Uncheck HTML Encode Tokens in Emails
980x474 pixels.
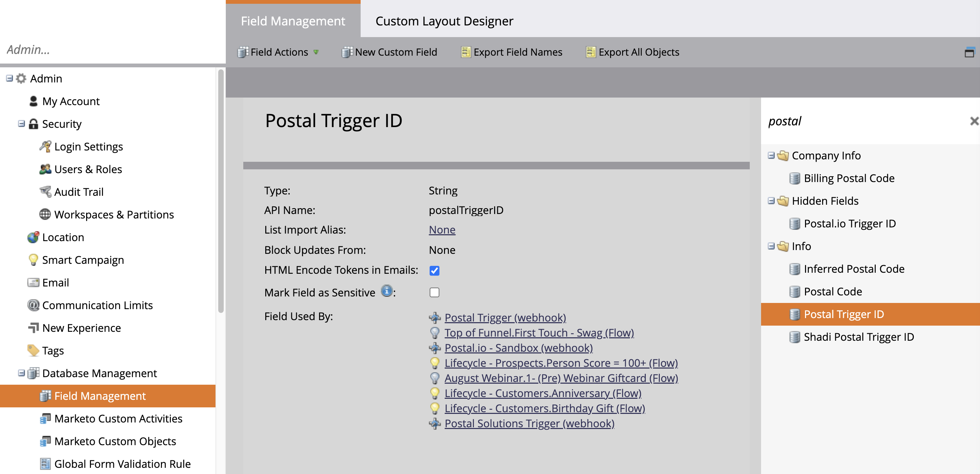[434, 270]
